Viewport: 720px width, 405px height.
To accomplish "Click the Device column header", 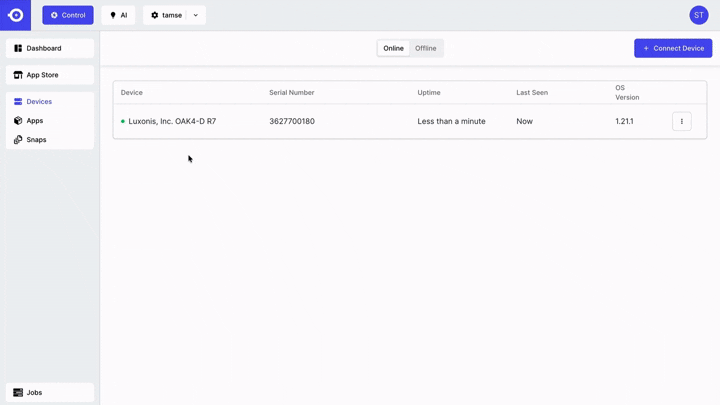I will tap(132, 92).
